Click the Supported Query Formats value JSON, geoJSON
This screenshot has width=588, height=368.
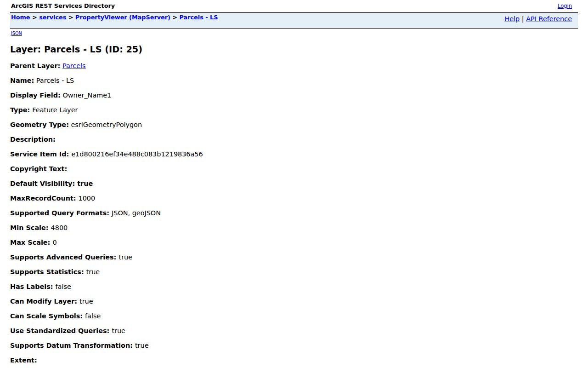pos(136,213)
